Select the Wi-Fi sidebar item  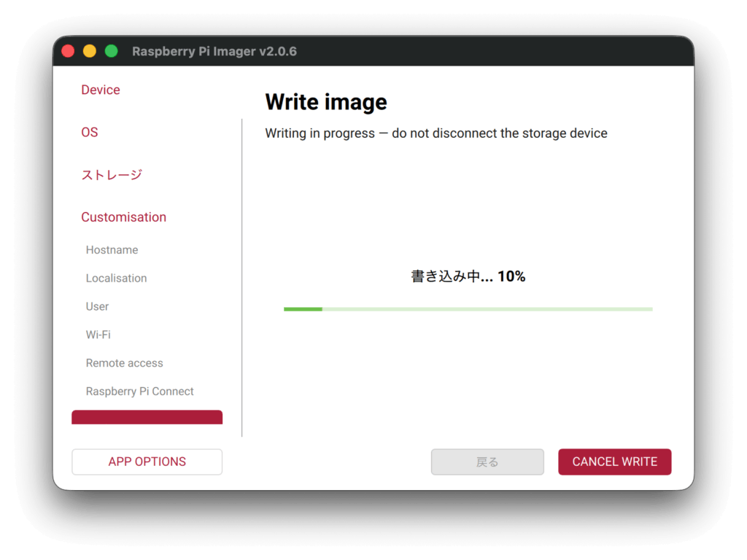98,335
